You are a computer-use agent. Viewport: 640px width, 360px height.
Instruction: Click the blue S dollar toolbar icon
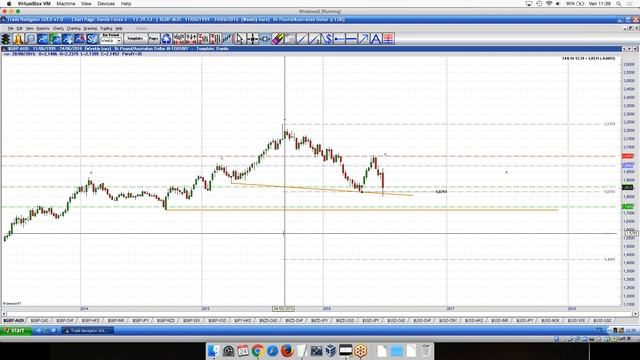click(x=92, y=39)
